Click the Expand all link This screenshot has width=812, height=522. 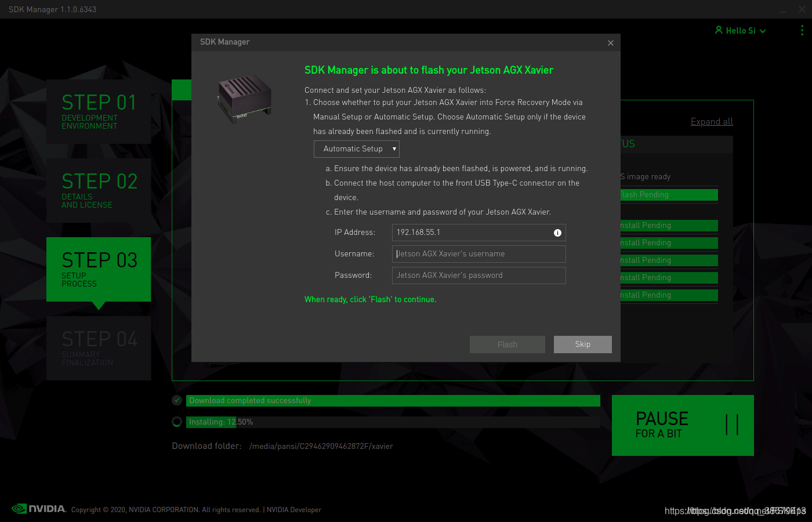point(712,122)
